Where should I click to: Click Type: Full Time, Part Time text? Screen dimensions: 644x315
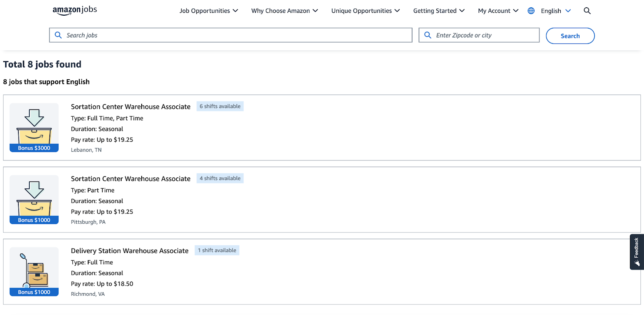[107, 118]
